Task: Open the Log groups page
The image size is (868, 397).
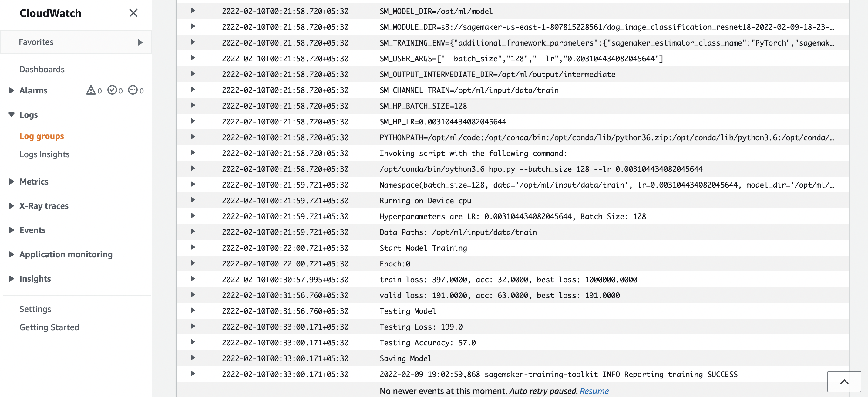Action: coord(42,136)
